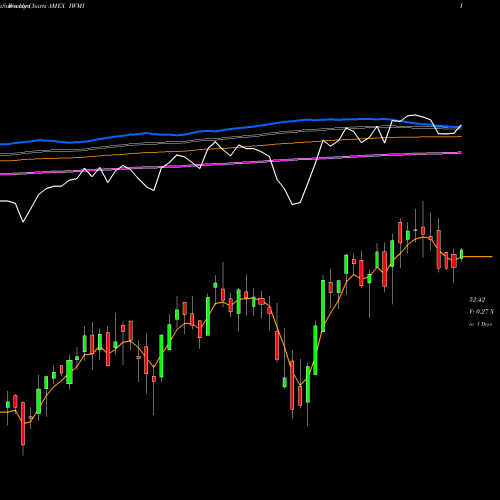This screenshot has width=500, height=500.
Task: Click the V: 0.27 volume label
Action: pyautogui.click(x=481, y=312)
